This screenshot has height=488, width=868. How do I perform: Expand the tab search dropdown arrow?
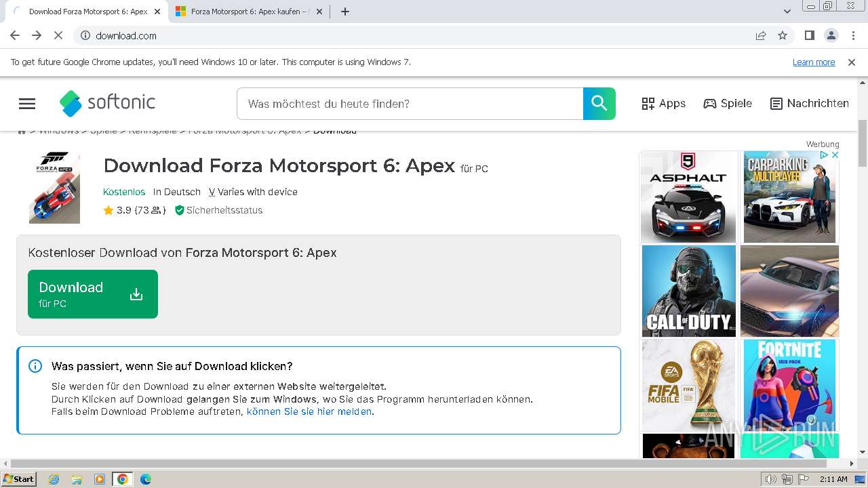pos(787,12)
